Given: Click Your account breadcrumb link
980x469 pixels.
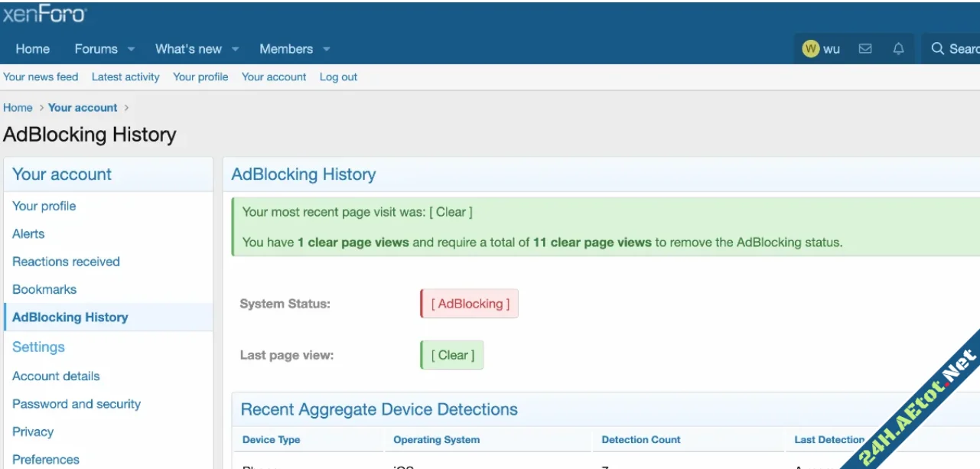Looking at the screenshot, I should pos(83,108).
